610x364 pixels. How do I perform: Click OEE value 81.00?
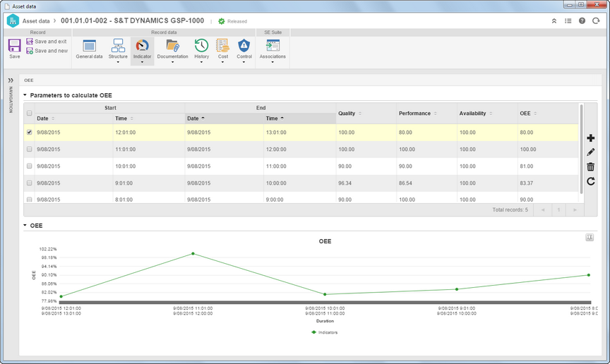(527, 166)
